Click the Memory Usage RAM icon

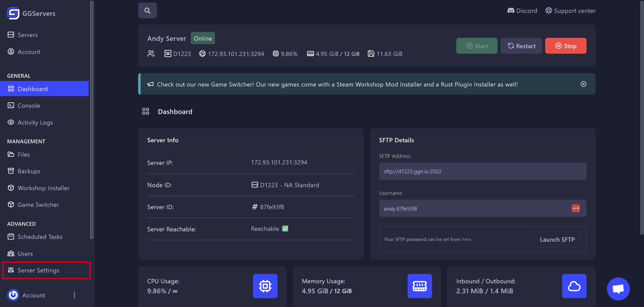(419, 286)
